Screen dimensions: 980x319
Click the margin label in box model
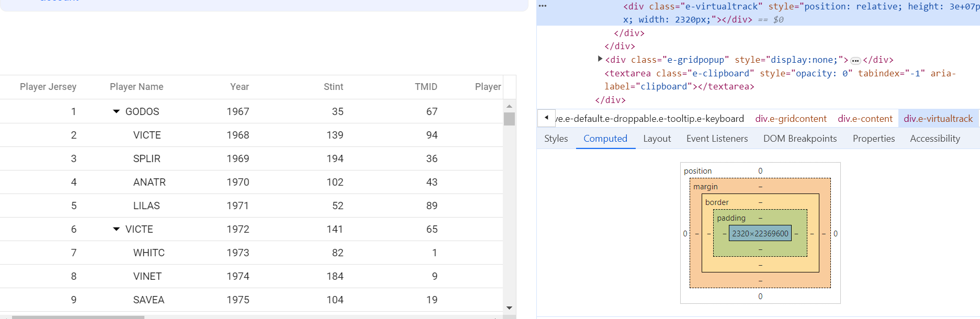705,187
